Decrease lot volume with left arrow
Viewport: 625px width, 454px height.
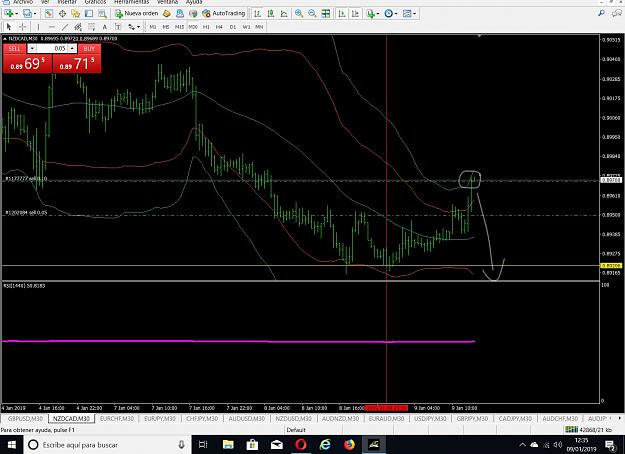32,49
